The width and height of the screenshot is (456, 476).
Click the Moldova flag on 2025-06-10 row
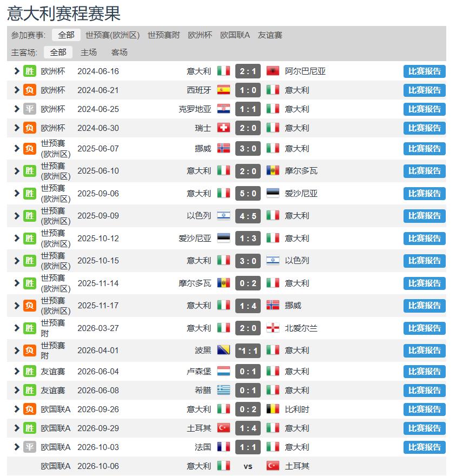tap(273, 170)
